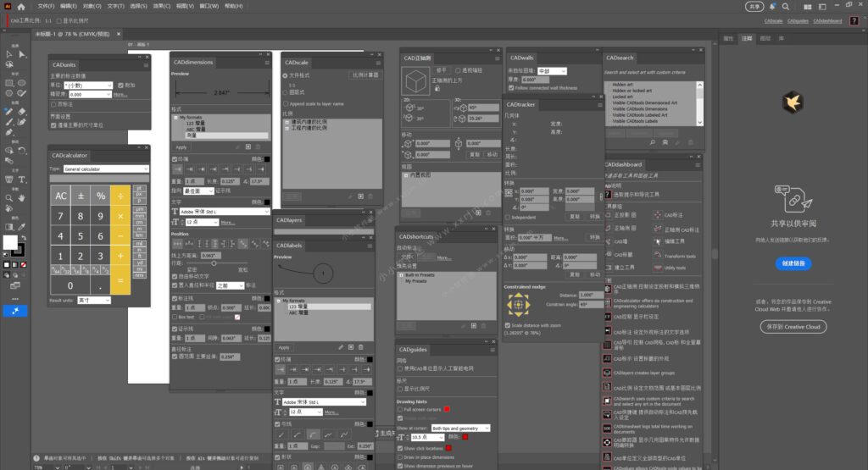Open the 精密度 precision dropdown showing 0.000

tap(90, 95)
